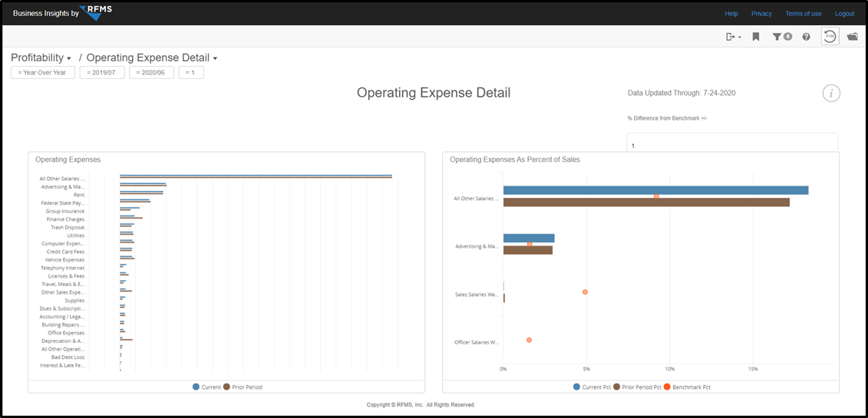Click the 'Data Updated Through: 7-24-2020' text
The width and height of the screenshot is (868, 418).
point(682,94)
